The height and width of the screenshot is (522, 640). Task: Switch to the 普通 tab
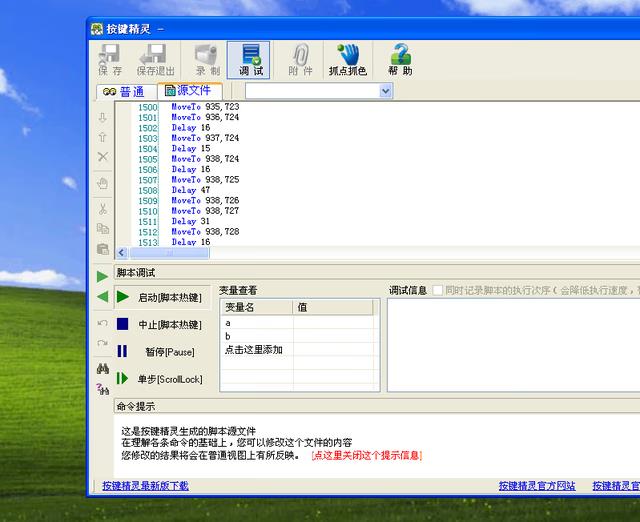tap(122, 91)
